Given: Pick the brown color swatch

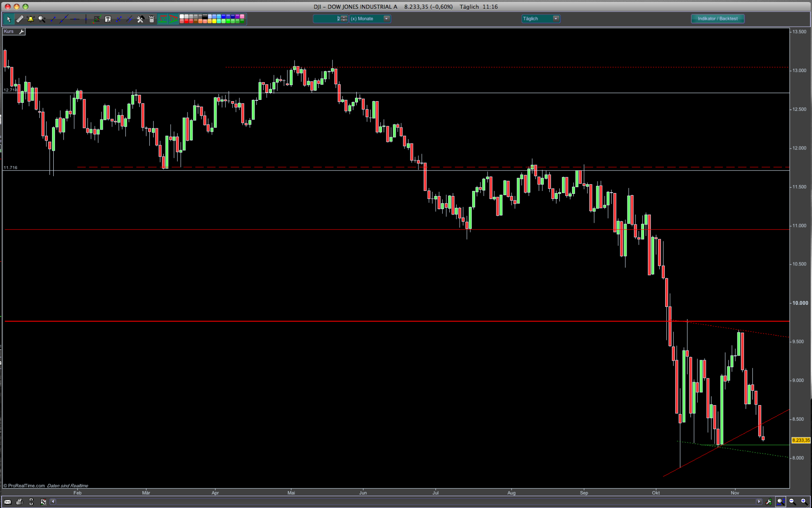Looking at the screenshot, I should tap(196, 21).
